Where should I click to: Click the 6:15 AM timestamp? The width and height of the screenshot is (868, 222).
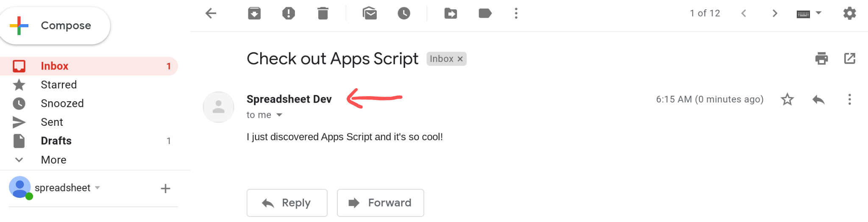tap(710, 100)
